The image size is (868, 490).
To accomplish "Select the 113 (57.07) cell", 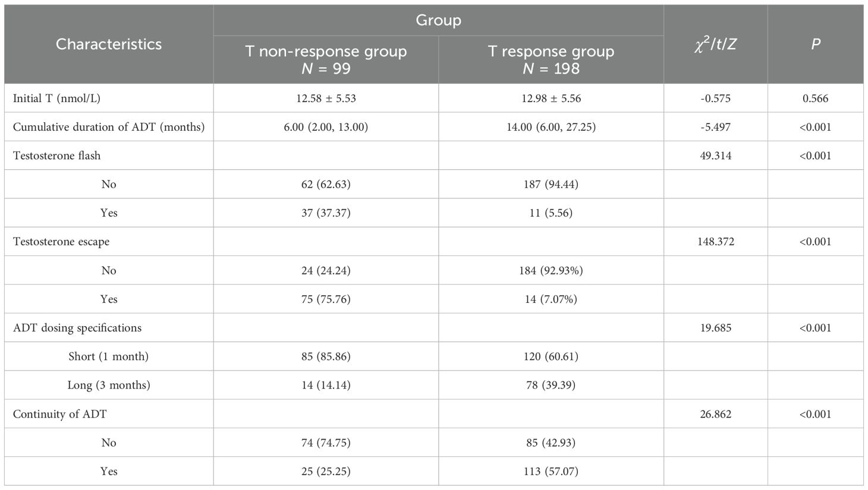I will pos(551,472).
